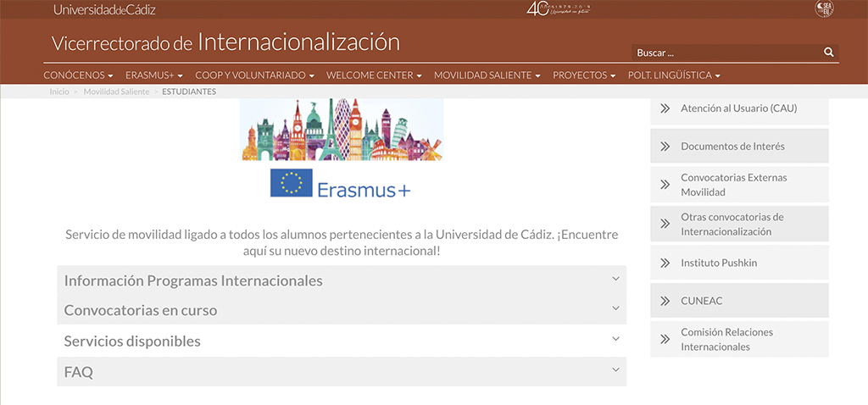This screenshot has width=868, height=405.
Task: Click the Buscar search field
Action: [725, 53]
